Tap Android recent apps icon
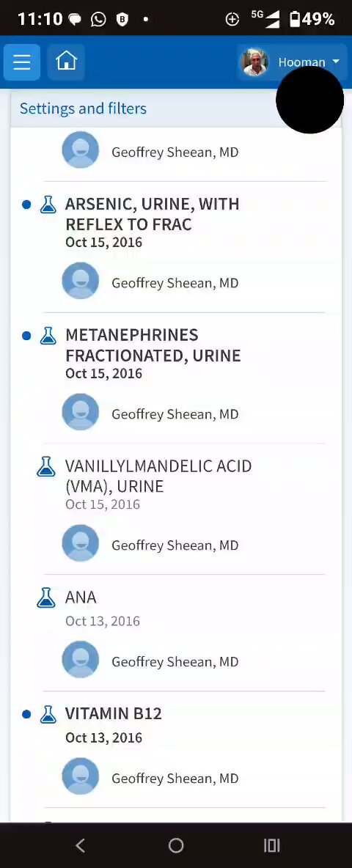The image size is (352, 868). (x=272, y=845)
